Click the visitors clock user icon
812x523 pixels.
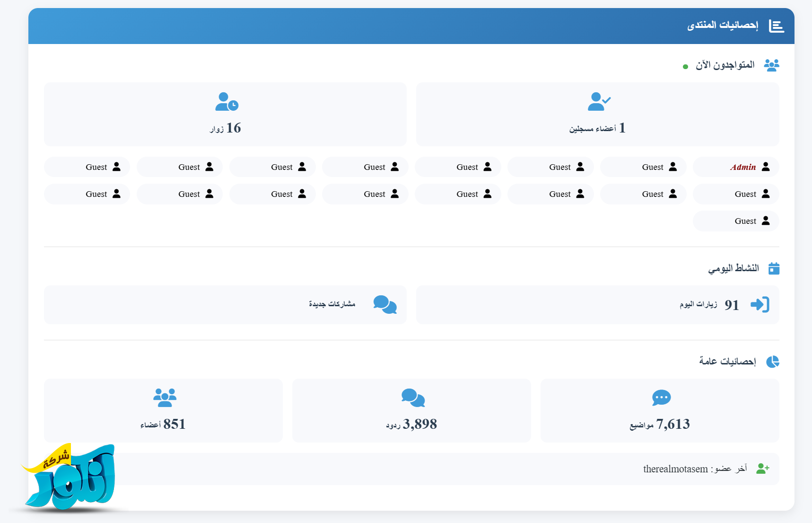227,102
